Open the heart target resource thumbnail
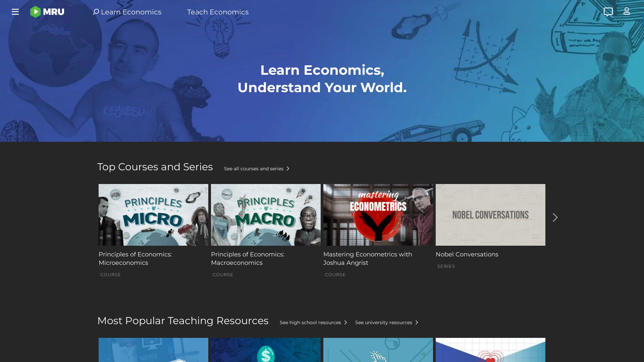644x362 pixels. [490, 350]
